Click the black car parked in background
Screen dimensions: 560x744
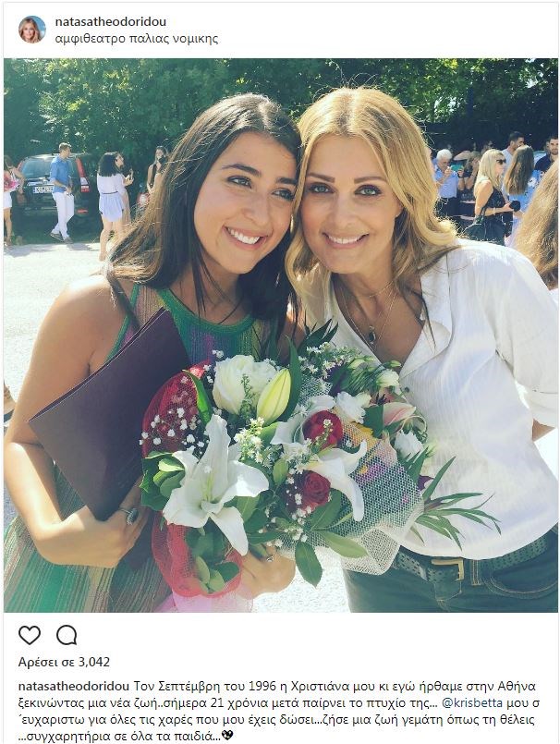tap(57, 183)
